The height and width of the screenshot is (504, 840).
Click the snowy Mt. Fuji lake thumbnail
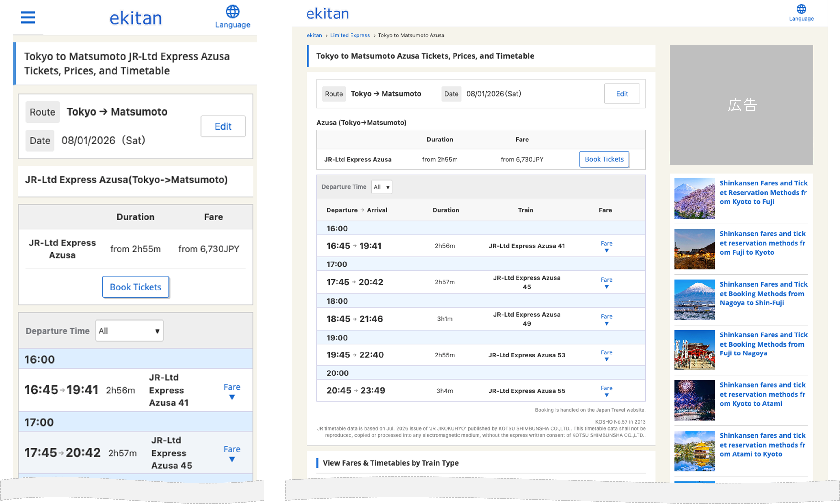click(x=695, y=300)
